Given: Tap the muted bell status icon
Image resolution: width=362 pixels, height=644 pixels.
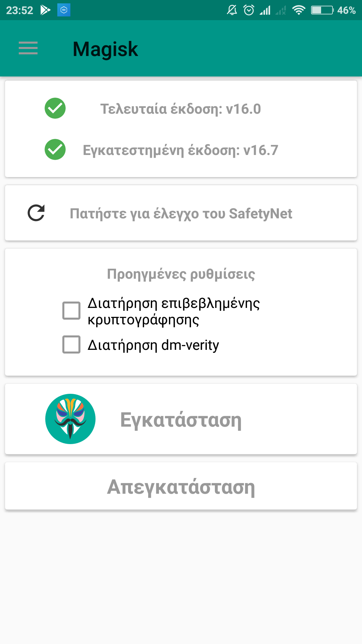Looking at the screenshot, I should tap(232, 10).
